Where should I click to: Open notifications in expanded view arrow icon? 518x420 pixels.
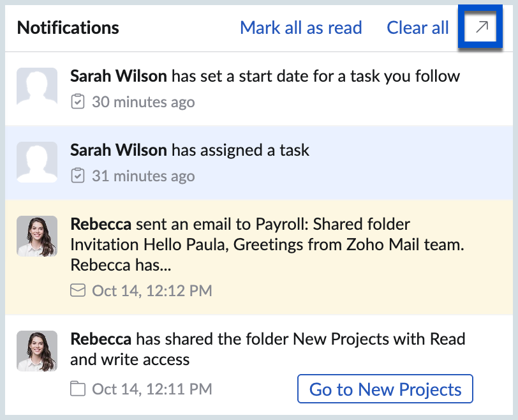click(x=482, y=27)
